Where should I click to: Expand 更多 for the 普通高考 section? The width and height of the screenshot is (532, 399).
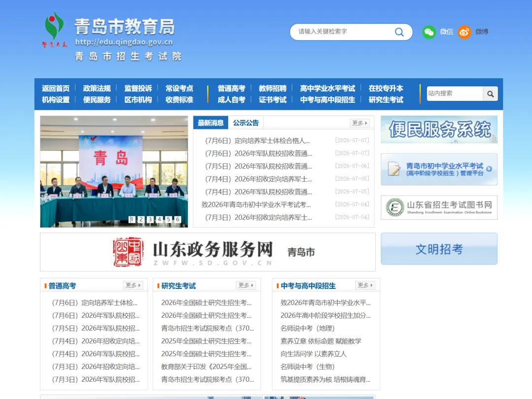click(133, 285)
